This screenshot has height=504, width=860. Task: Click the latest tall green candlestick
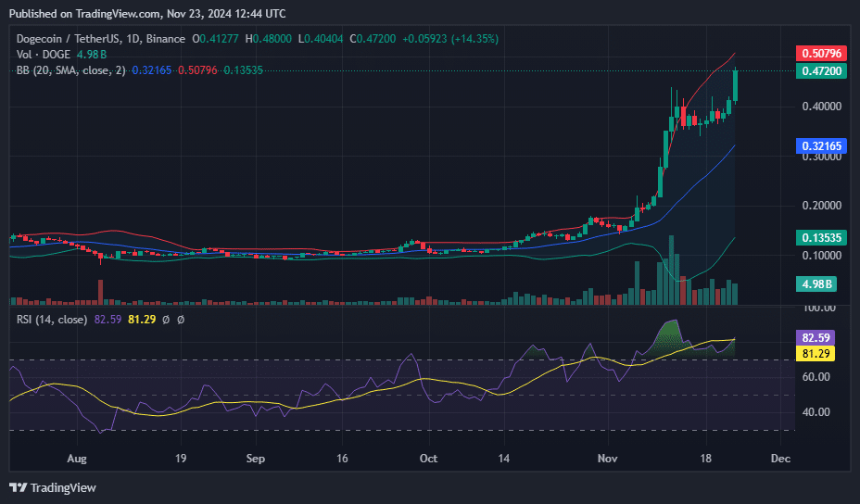735,86
